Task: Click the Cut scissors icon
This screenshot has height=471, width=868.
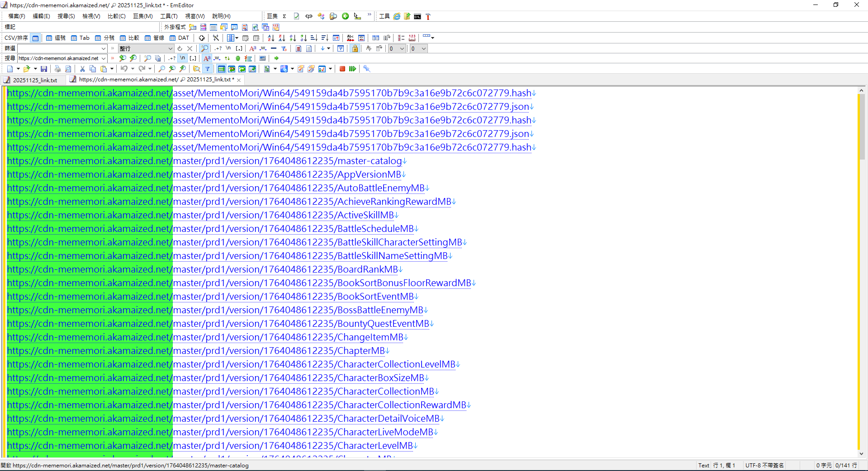Action: 82,69
